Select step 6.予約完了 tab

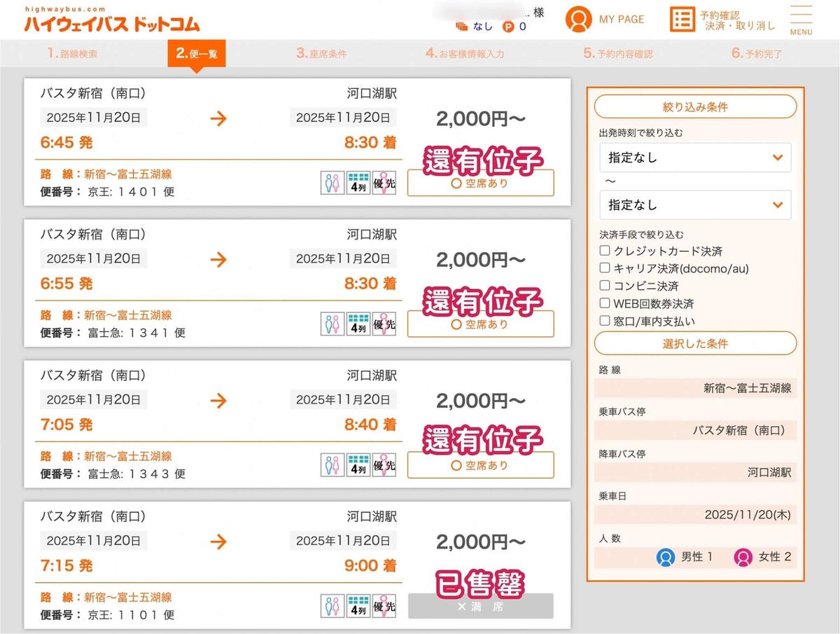pos(757,53)
